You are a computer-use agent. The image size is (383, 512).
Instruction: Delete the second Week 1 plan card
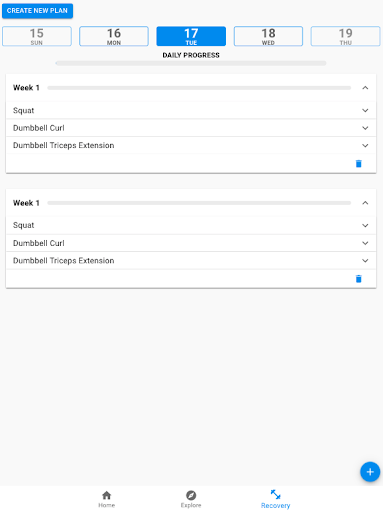[x=358, y=279]
